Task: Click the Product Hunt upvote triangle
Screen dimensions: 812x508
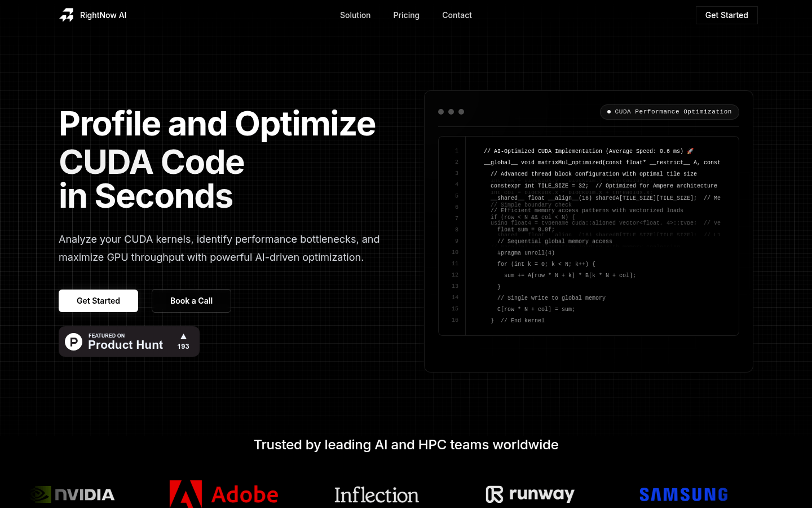Action: pyautogui.click(x=183, y=336)
